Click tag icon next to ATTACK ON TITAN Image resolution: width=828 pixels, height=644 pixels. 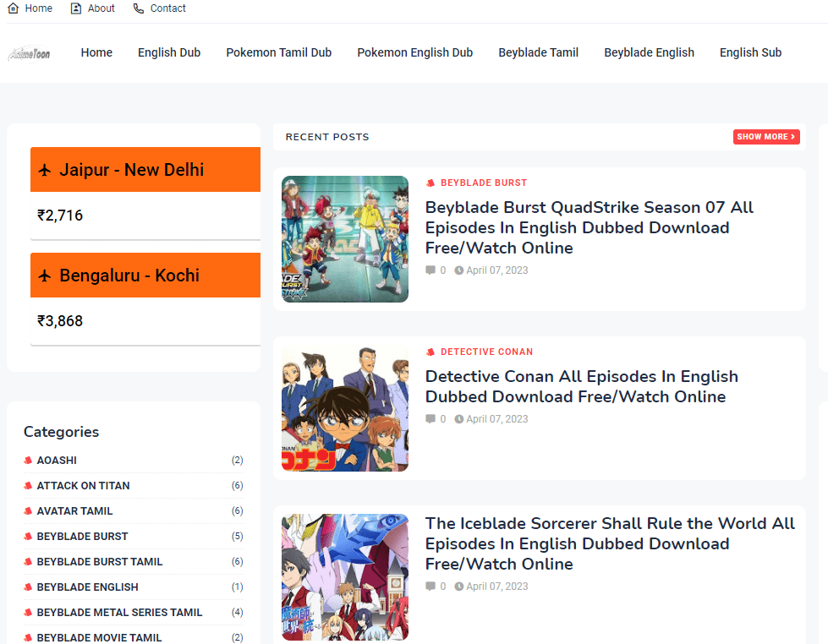28,486
